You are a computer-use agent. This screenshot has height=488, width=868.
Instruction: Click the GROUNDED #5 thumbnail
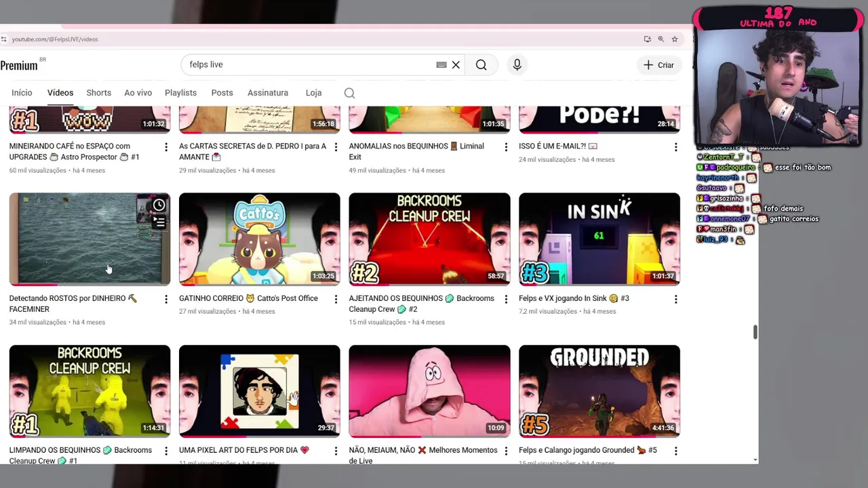pos(599,390)
